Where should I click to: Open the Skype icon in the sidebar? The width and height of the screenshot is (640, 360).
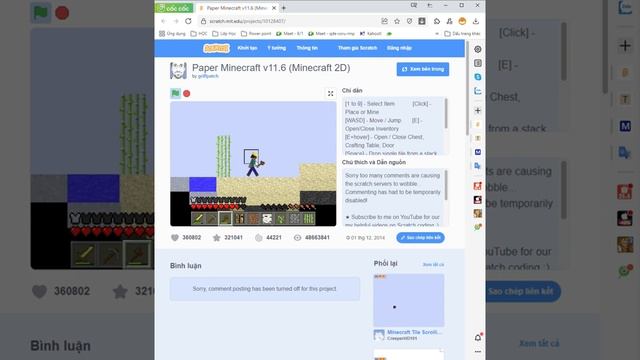pyautogui.click(x=478, y=77)
